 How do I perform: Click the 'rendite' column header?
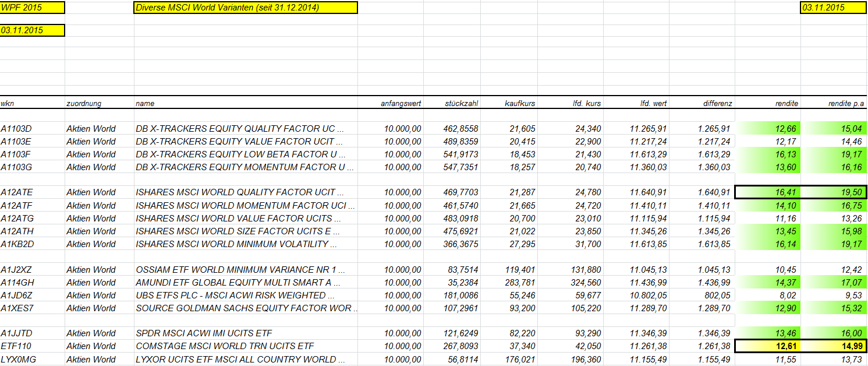click(x=788, y=103)
